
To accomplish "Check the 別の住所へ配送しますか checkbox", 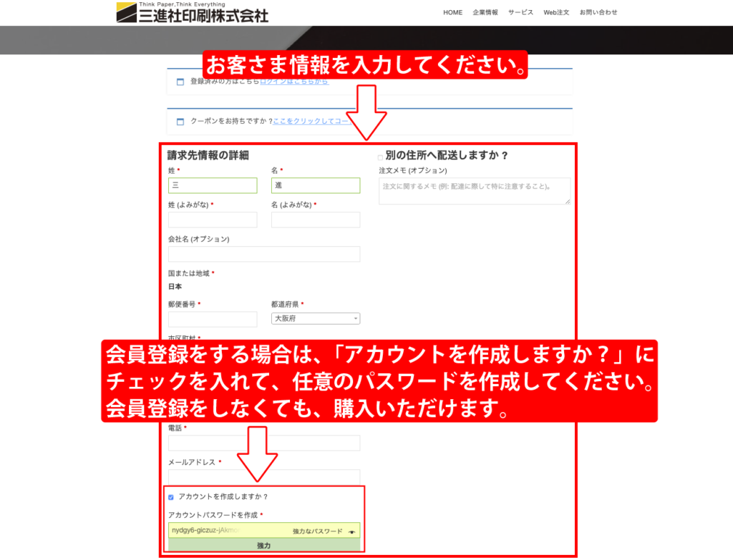I will pos(381,157).
